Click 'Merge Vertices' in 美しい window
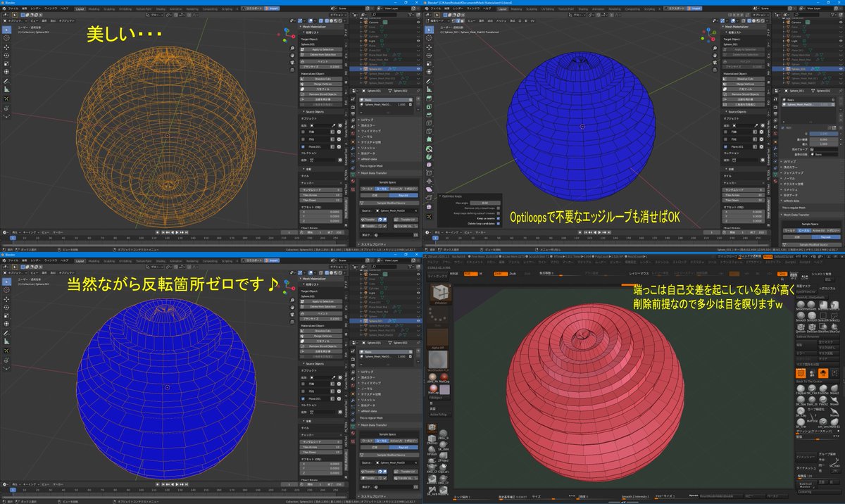The width and height of the screenshot is (845, 504). (x=321, y=83)
